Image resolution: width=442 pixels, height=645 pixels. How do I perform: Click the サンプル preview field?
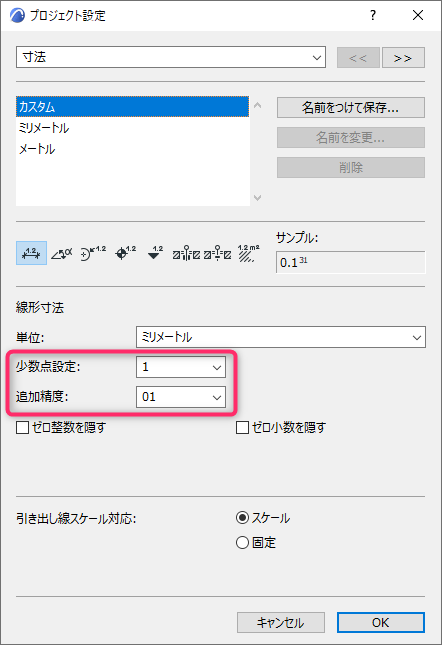(x=351, y=262)
